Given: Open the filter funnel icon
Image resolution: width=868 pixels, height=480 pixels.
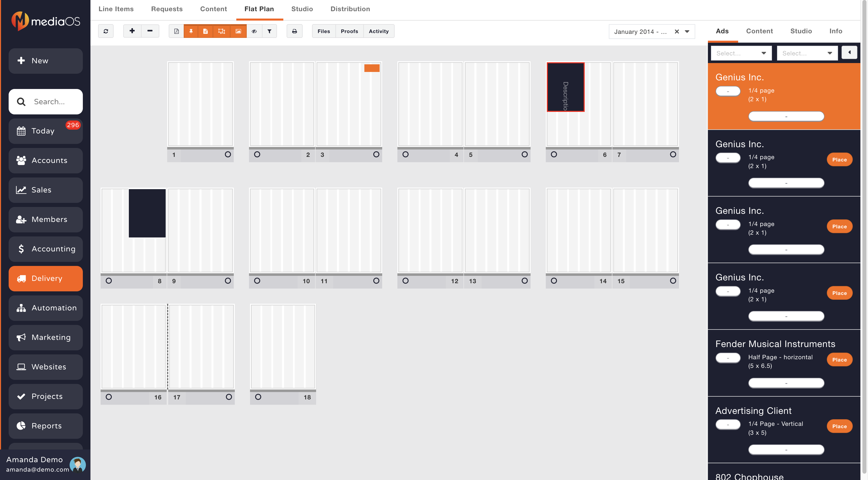Looking at the screenshot, I should [x=270, y=31].
